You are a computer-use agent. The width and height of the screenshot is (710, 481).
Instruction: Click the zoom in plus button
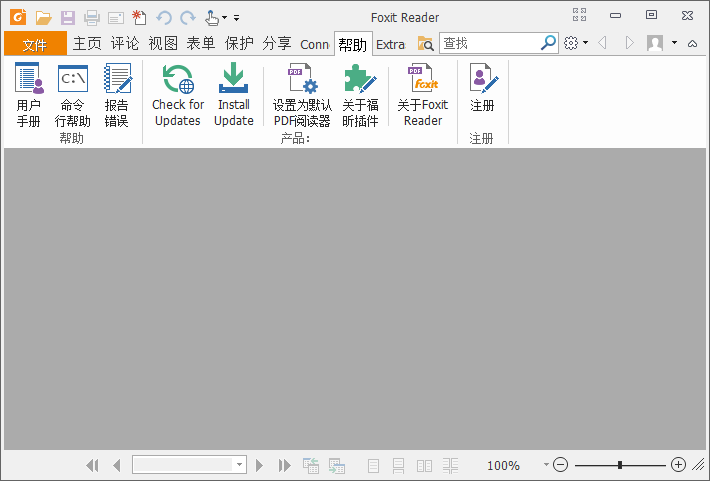[x=678, y=465]
